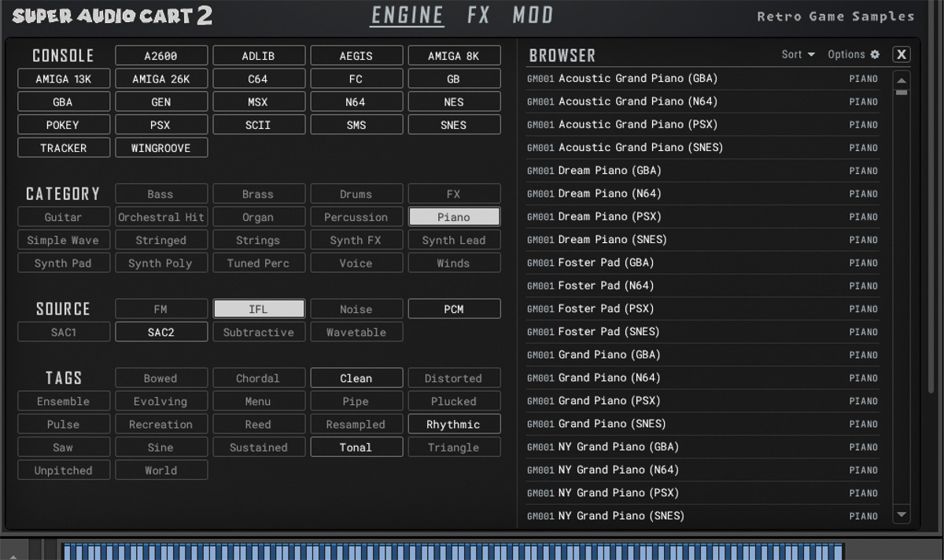Close the Browser panel with X
The height and width of the screenshot is (560, 944).
[902, 54]
